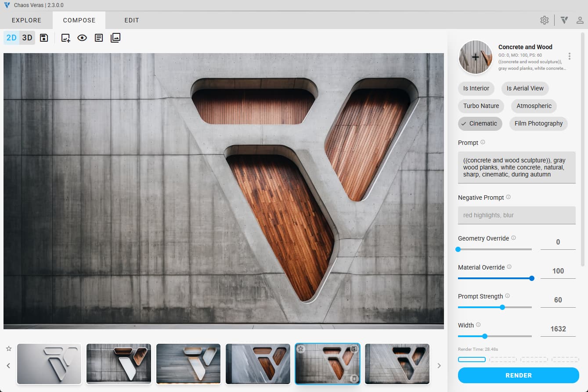Open the image gallery icon in toolbar
The width and height of the screenshot is (588, 392).
point(115,38)
